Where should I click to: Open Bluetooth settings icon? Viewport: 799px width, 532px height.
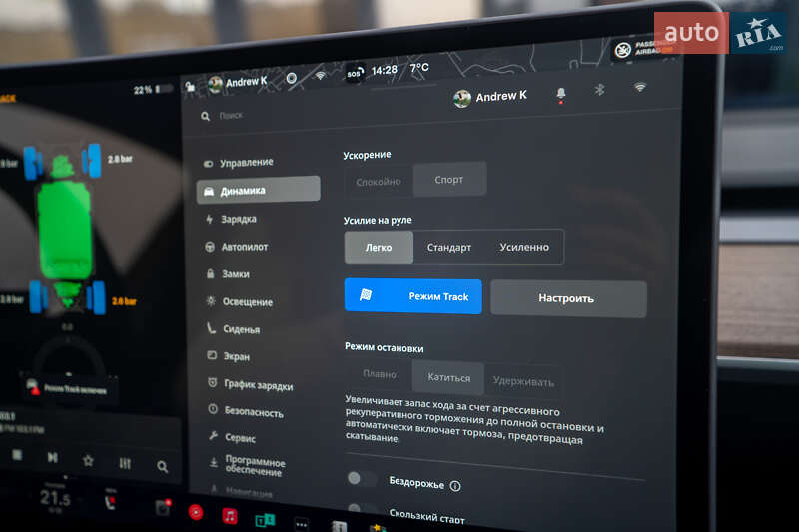[x=600, y=90]
